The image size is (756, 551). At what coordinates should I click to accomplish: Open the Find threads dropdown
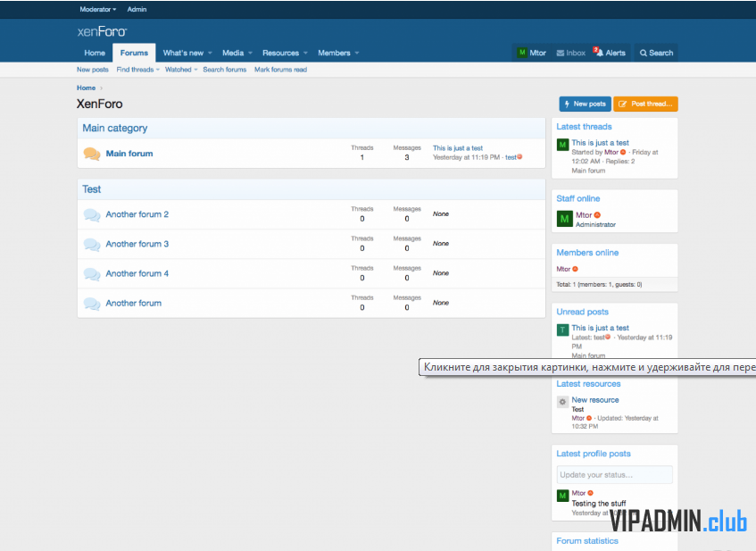pos(137,70)
